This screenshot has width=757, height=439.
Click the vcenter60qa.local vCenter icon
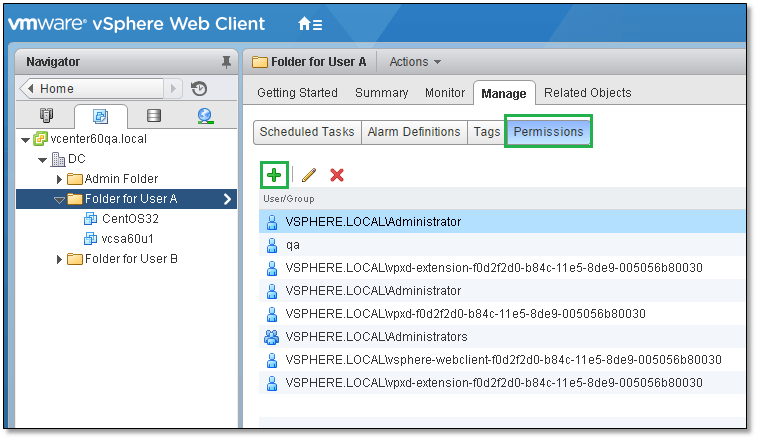tap(41, 139)
